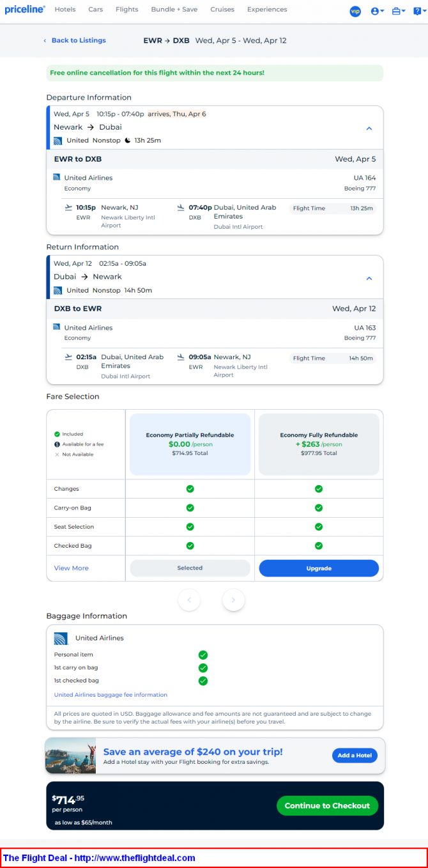
Task: Open the VIP badge icon
Action: tap(355, 11)
